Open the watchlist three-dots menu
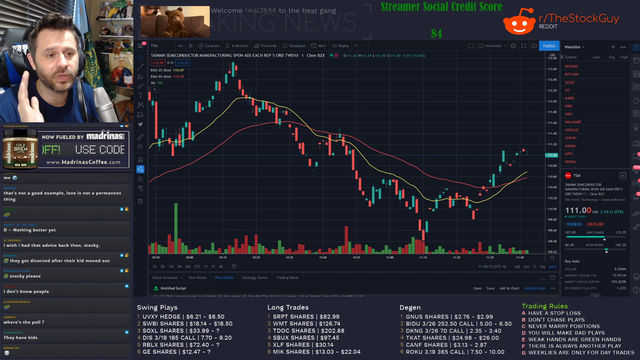The width and height of the screenshot is (640, 360). pos(623,47)
